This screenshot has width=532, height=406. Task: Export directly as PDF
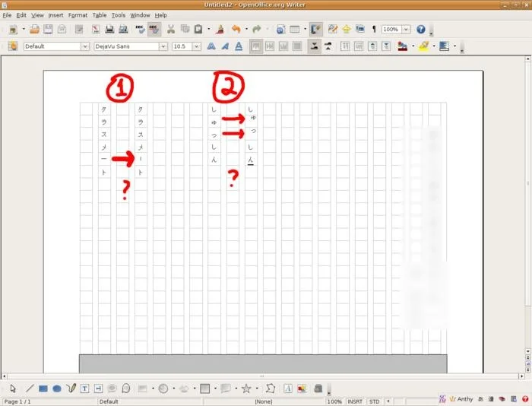coord(96,30)
